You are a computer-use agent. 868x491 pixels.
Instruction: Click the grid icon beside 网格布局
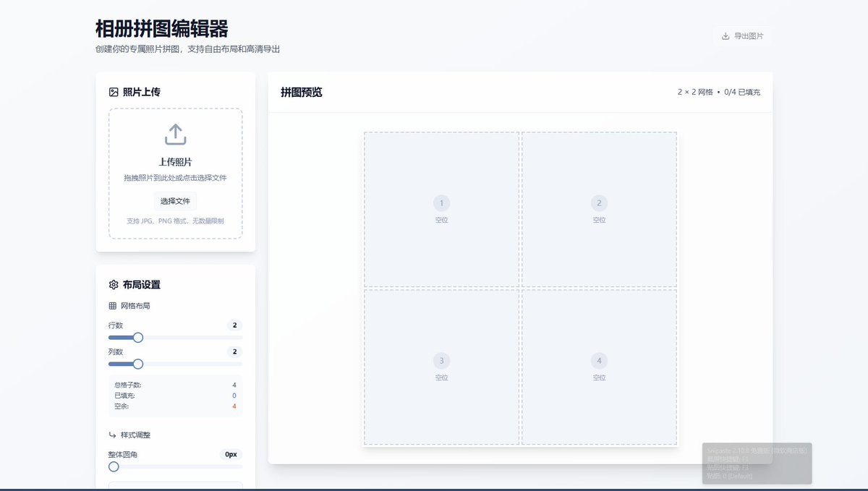pos(113,306)
